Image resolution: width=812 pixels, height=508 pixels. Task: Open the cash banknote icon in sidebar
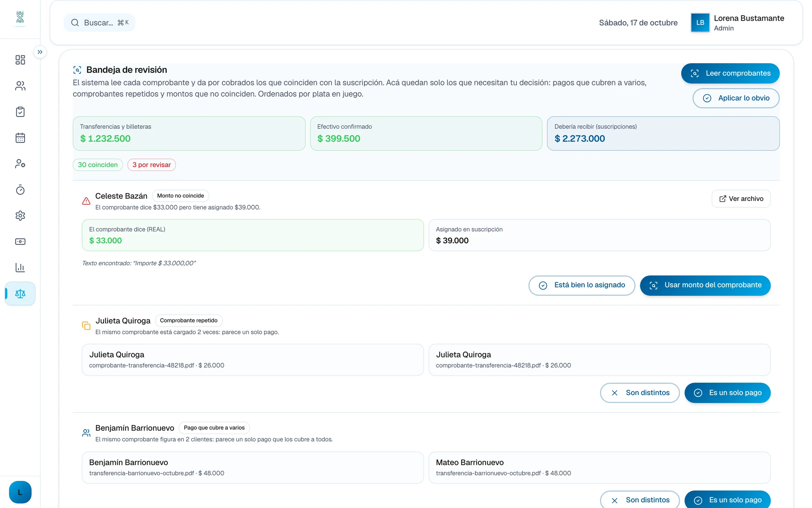click(20, 242)
